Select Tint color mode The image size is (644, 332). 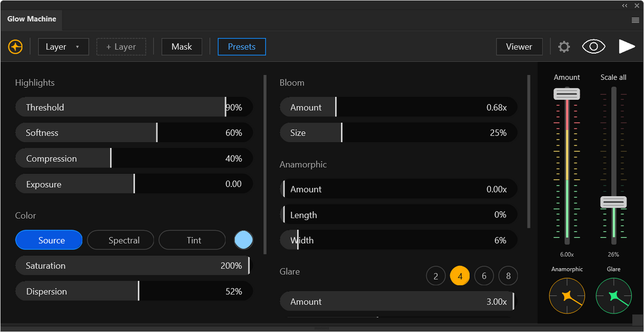pos(192,240)
